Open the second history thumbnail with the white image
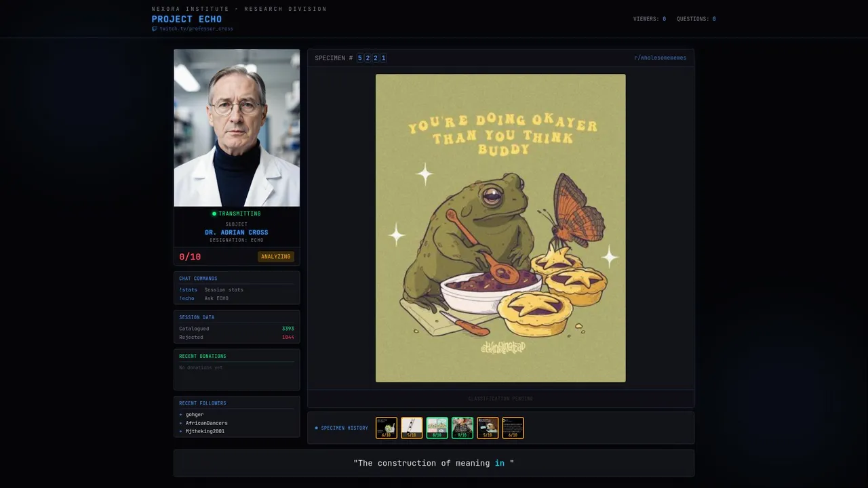Screen dimensions: 868x488 click(x=412, y=428)
